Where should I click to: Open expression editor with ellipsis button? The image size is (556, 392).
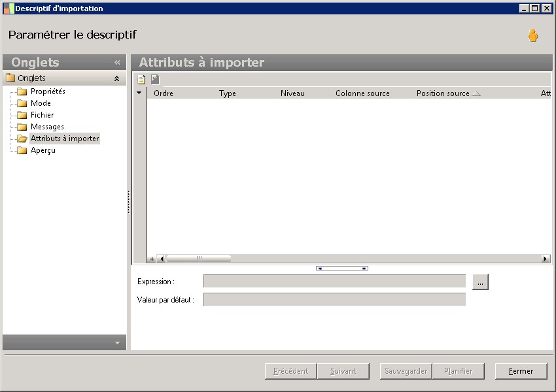[480, 282]
